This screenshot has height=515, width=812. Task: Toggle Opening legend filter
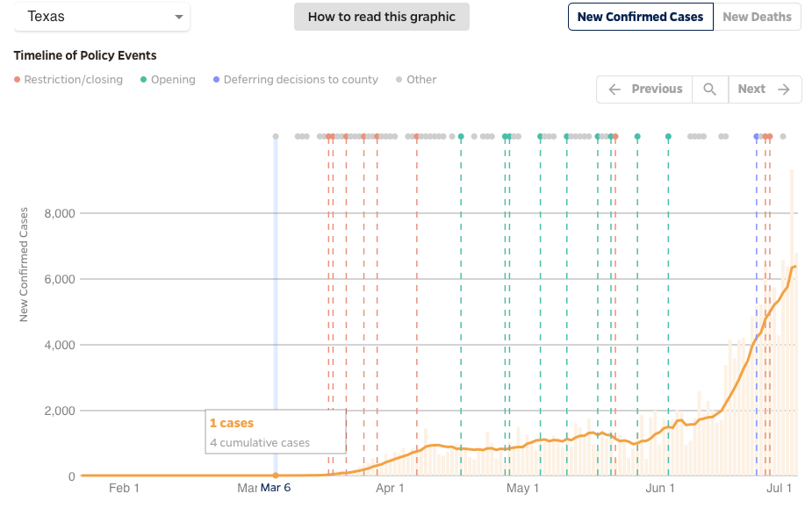tap(168, 80)
